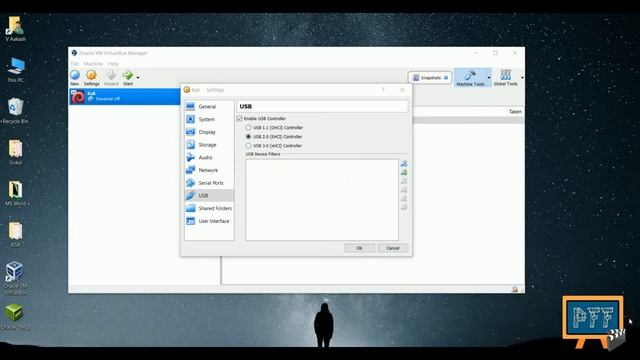This screenshot has width=640, height=360.
Task: Add an empty USB filter
Action: click(404, 163)
